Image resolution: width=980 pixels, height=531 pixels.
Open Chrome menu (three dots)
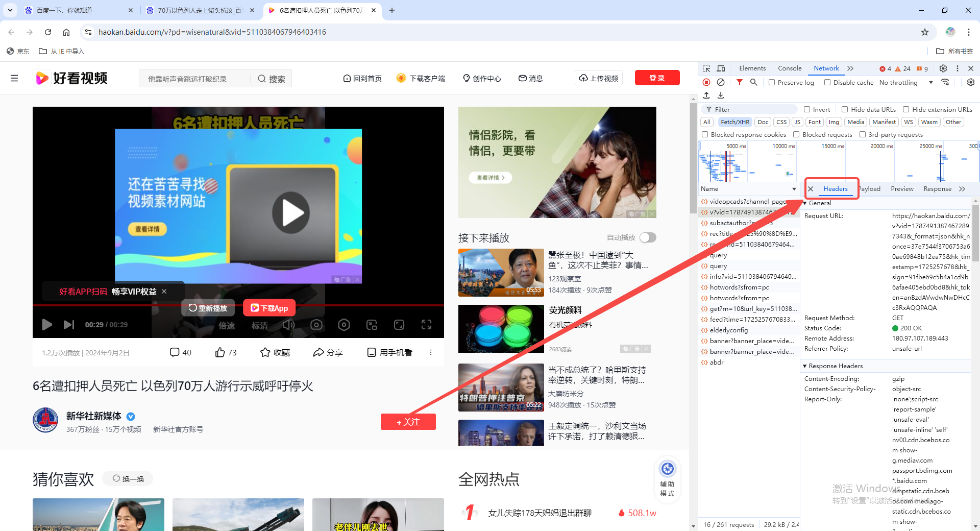(969, 32)
